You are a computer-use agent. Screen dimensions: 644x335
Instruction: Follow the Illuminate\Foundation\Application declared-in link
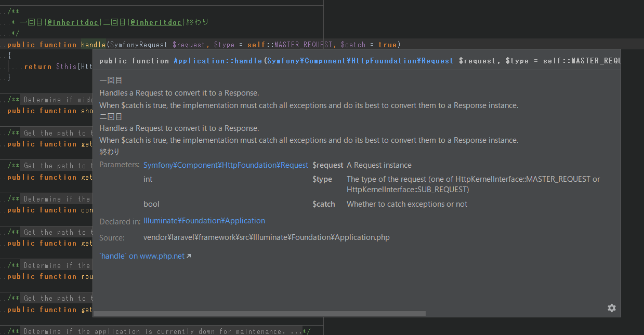(204, 221)
